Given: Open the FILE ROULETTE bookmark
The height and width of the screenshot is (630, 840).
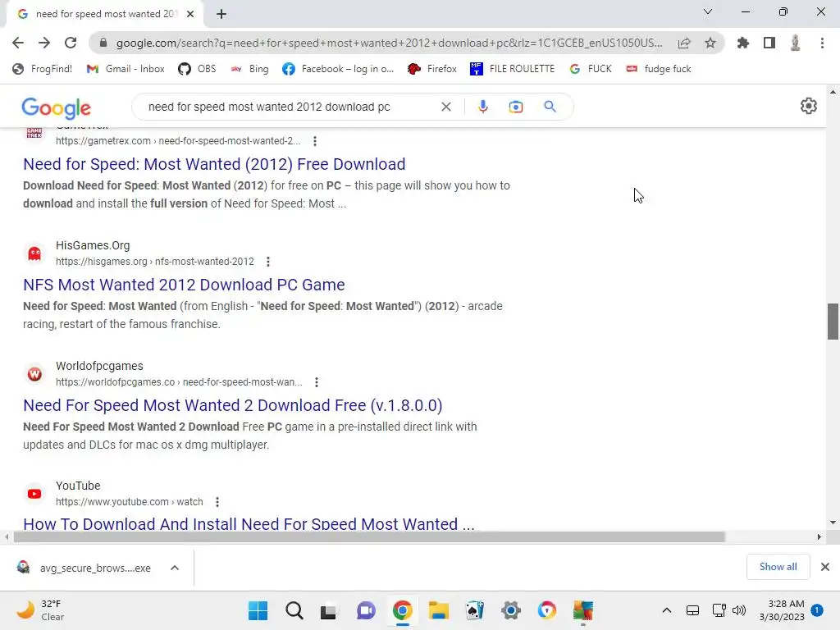Looking at the screenshot, I should tap(512, 69).
